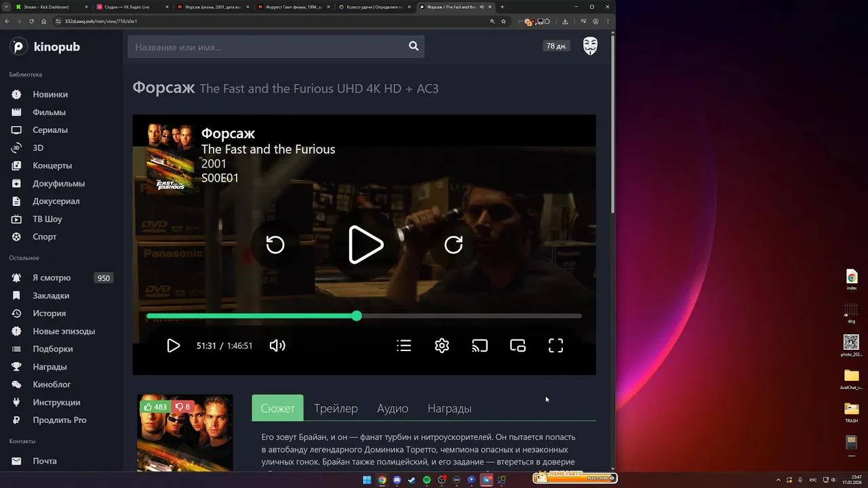Seek on the unplayed gray part of timeline
Screen dimensions: 868x488
tap(471, 316)
